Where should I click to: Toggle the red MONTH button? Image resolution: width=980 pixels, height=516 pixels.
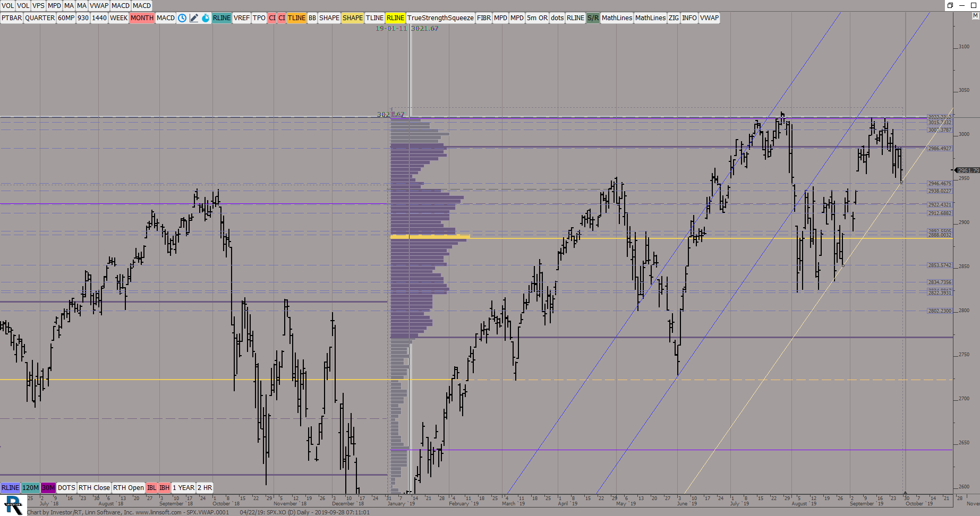tap(142, 18)
